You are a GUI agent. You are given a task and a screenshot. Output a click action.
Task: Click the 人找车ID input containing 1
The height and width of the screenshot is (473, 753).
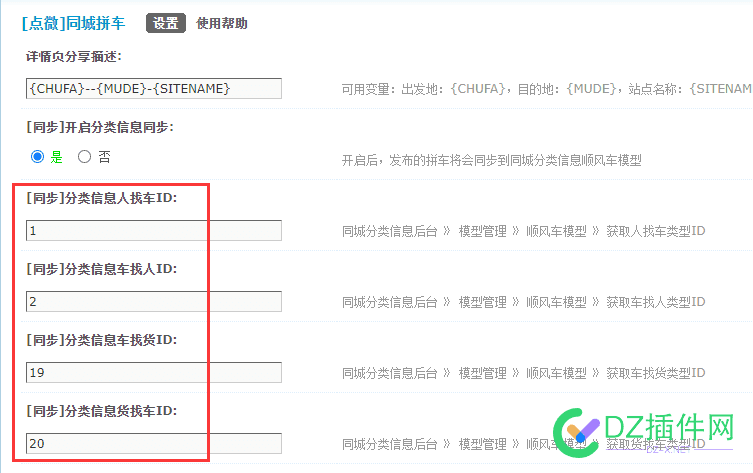(x=154, y=231)
